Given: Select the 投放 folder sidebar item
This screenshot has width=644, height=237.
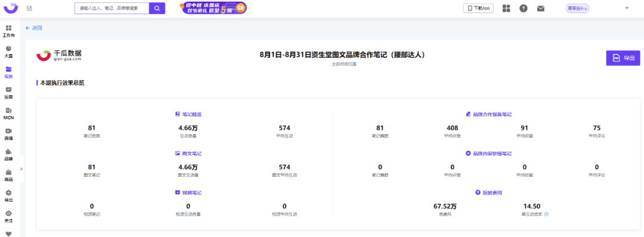Looking at the screenshot, I should coord(8,72).
